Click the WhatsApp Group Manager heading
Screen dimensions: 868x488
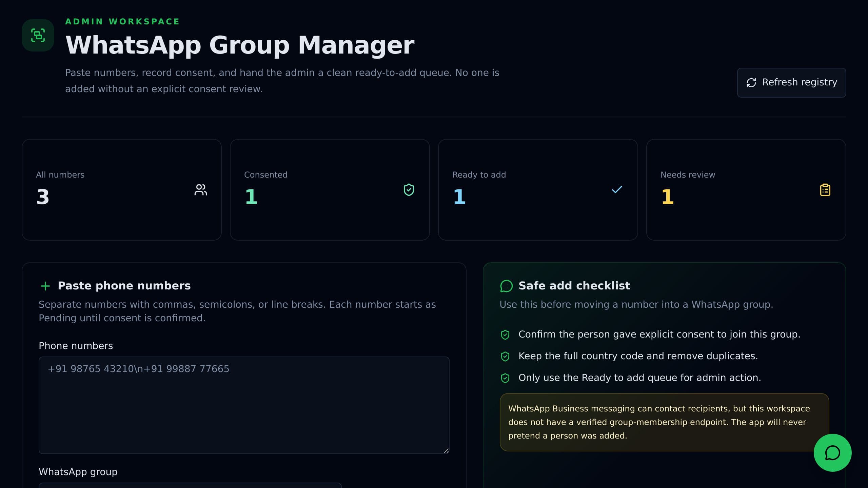tap(240, 45)
